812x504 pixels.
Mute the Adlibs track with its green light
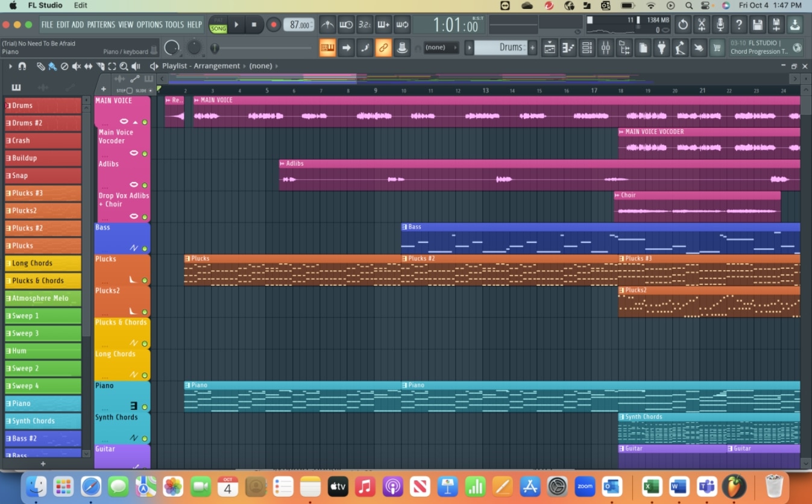coord(145,153)
